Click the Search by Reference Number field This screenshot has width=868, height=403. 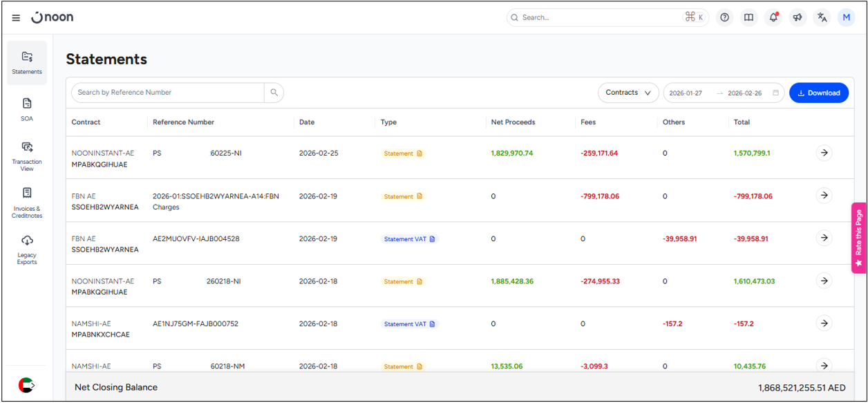click(x=168, y=93)
